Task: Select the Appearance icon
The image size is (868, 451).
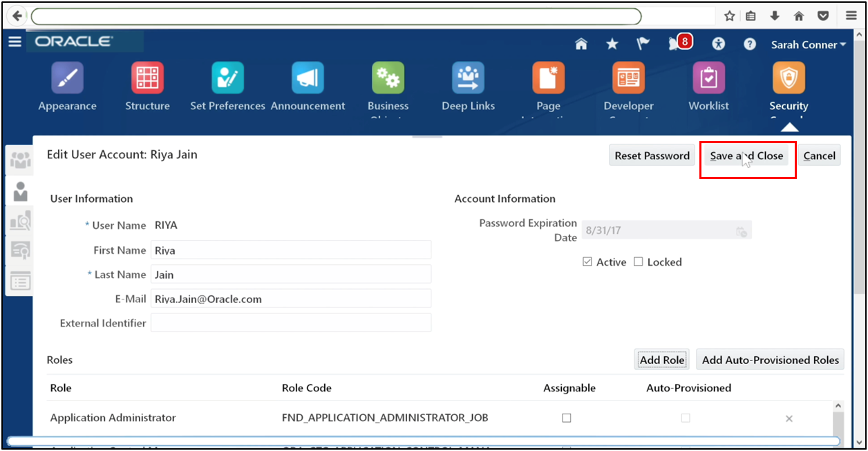Action: click(x=67, y=78)
